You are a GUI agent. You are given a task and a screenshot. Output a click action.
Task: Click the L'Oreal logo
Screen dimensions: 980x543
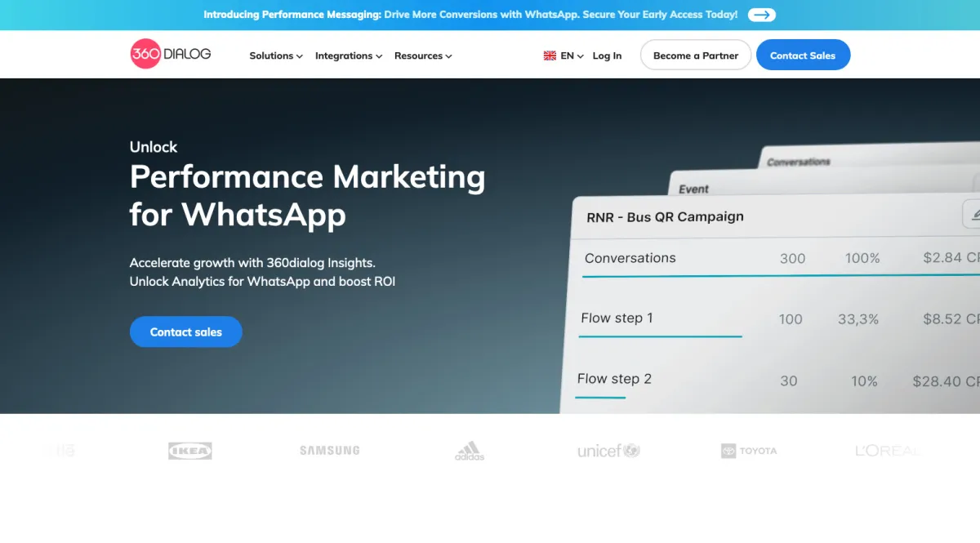coord(887,451)
